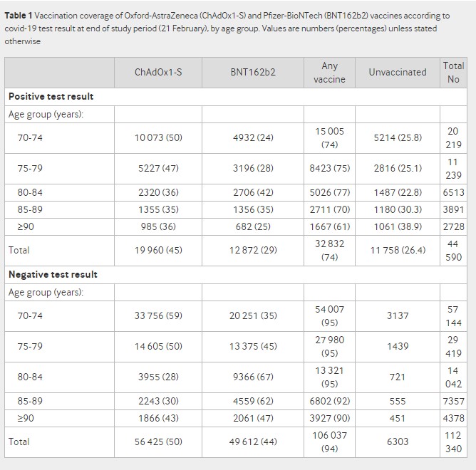Click the "Positive test result" section heading

[51, 96]
